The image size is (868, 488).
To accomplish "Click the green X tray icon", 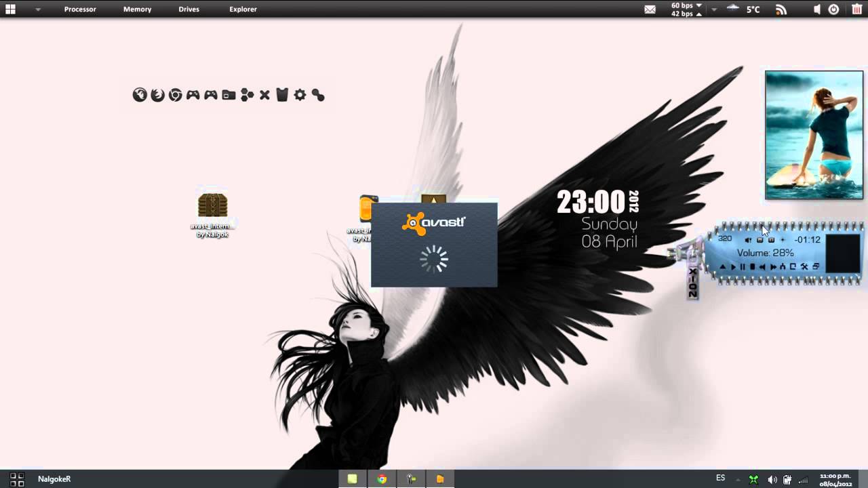I will pos(753,479).
